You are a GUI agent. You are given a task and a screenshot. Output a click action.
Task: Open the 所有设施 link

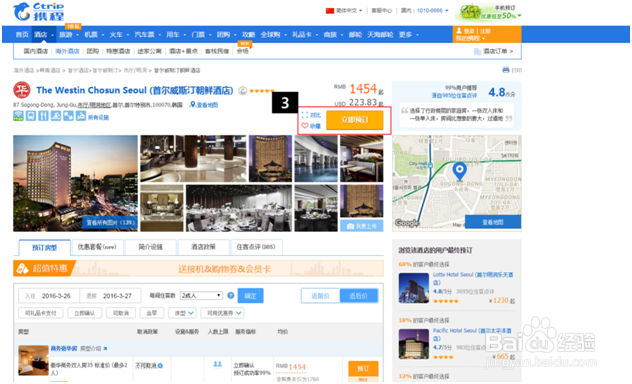[98, 117]
